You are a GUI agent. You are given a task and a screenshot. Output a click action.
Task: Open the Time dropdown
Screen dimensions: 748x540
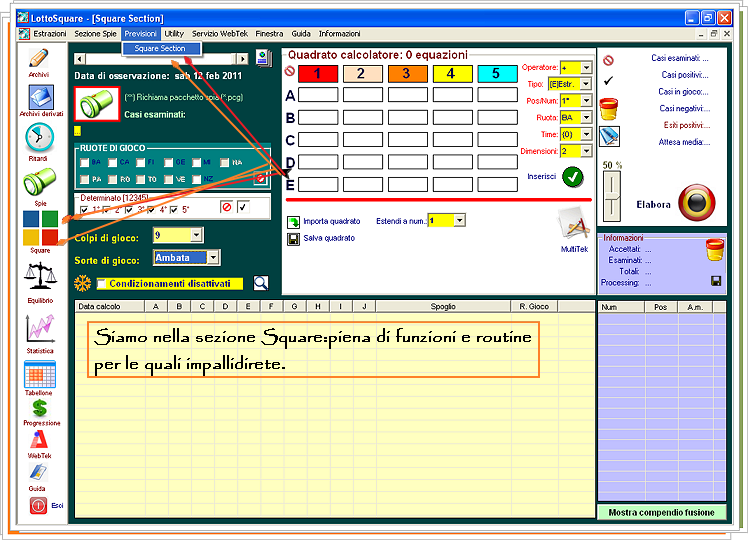pyautogui.click(x=586, y=135)
